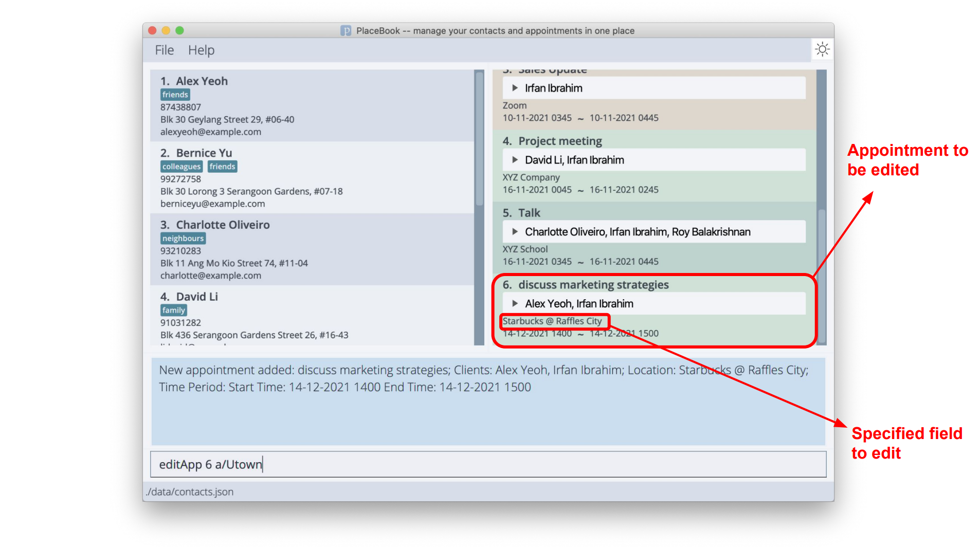Click address Blk 11 Ang Mo Kio Street 74
980x547 pixels.
click(x=234, y=263)
